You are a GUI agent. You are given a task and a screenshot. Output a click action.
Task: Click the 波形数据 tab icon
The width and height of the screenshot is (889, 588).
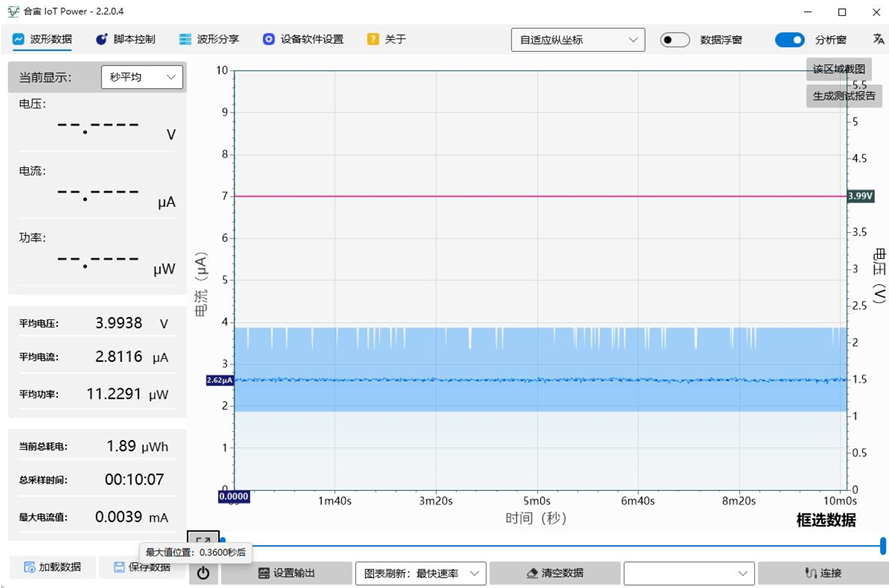[18, 39]
